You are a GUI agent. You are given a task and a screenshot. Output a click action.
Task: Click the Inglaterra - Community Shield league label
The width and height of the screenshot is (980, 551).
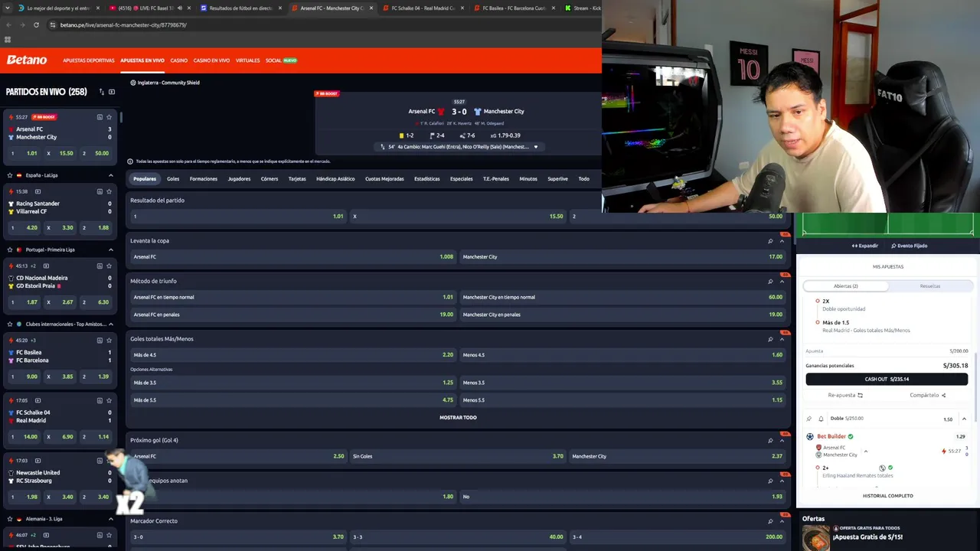pos(168,83)
